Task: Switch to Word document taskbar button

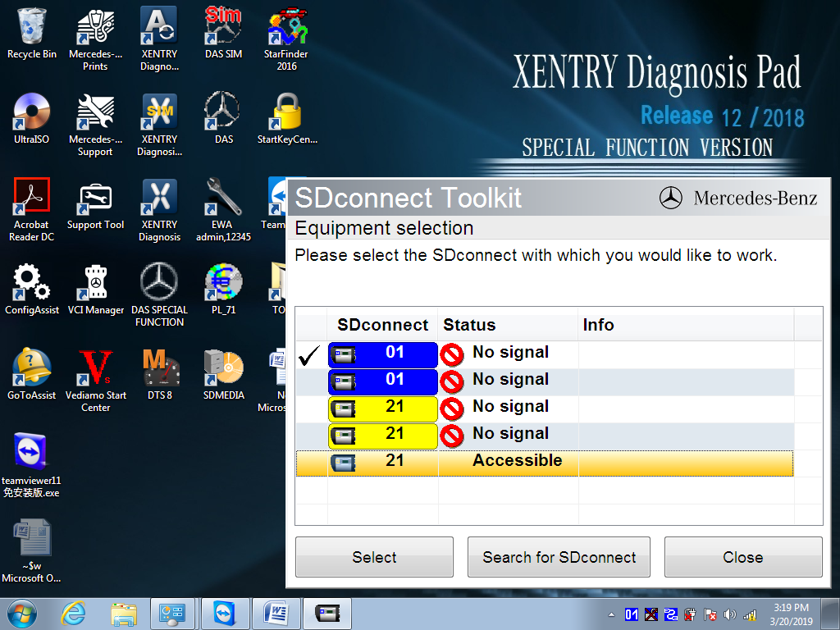Action: tap(276, 614)
